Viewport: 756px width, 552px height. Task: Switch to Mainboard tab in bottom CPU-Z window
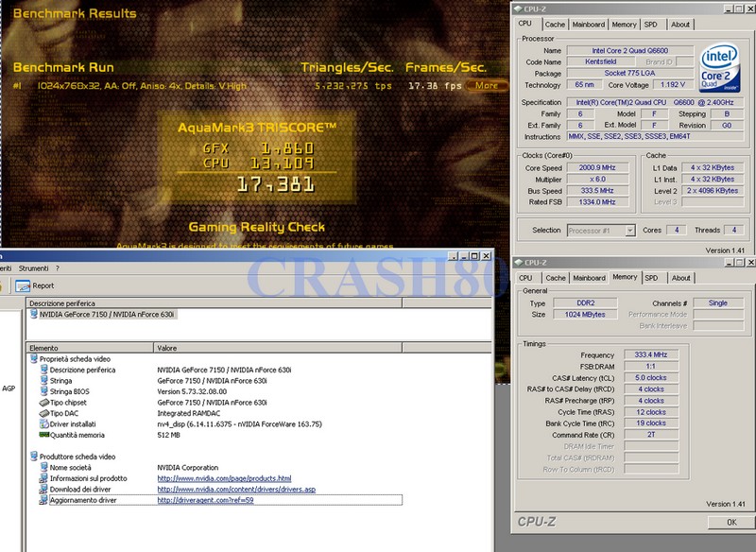click(589, 278)
